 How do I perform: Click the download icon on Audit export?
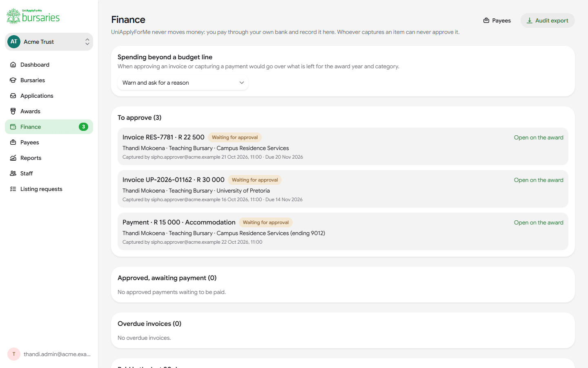click(x=529, y=20)
